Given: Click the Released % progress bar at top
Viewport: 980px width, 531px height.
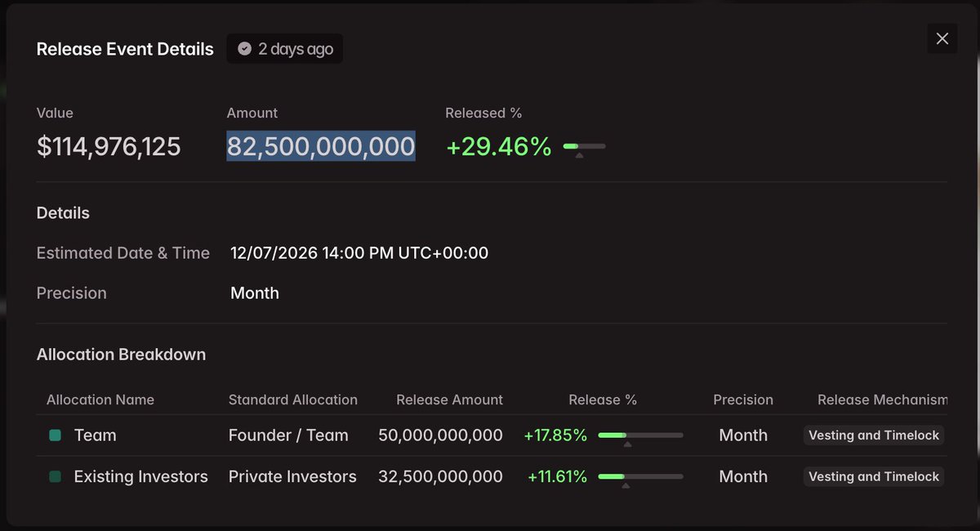Looking at the screenshot, I should pyautogui.click(x=585, y=146).
